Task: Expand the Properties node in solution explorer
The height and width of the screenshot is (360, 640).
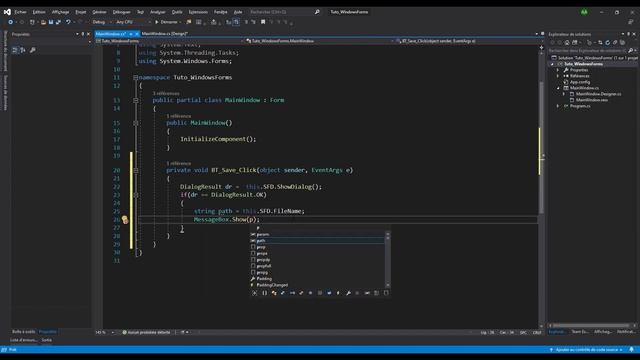Action: point(558,70)
